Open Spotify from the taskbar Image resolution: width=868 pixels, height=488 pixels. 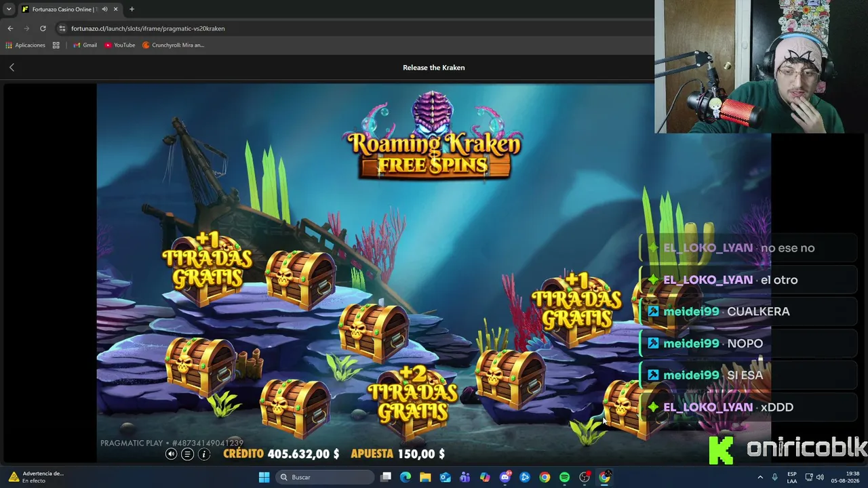564,477
